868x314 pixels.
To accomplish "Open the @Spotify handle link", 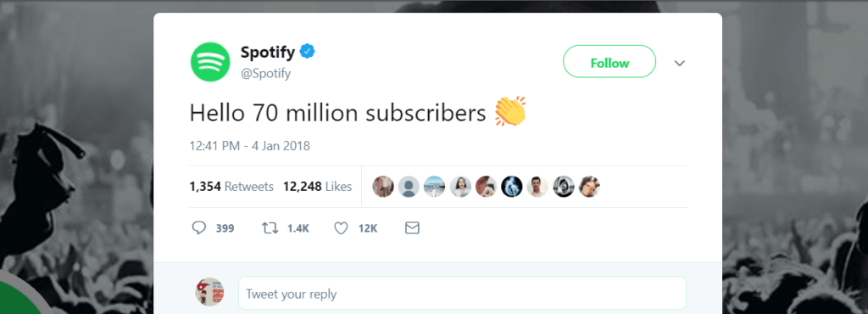I will click(x=265, y=73).
